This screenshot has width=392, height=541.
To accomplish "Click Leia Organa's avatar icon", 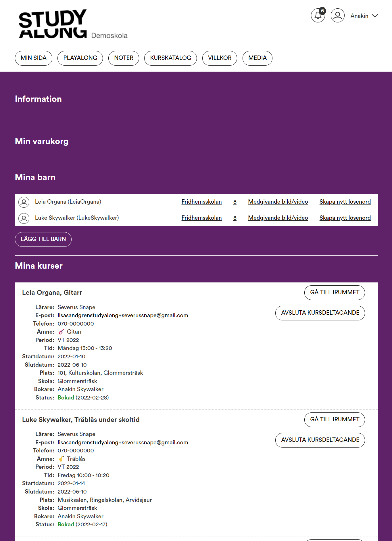I will point(24,202).
